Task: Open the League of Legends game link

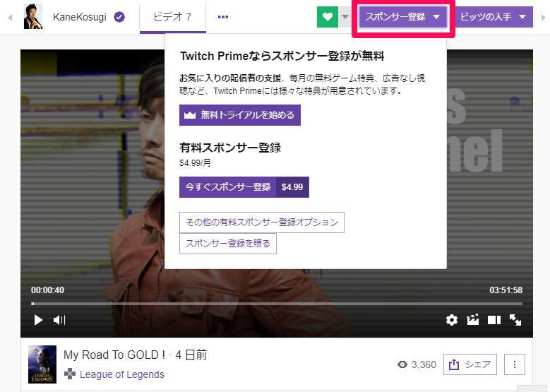Action: click(121, 374)
